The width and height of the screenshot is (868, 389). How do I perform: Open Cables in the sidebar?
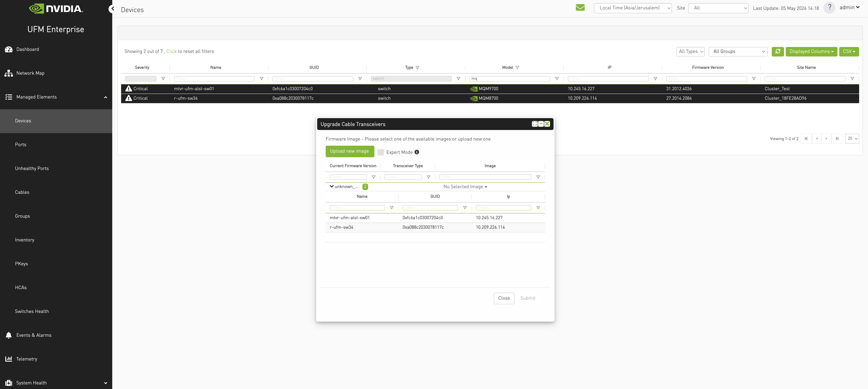click(22, 192)
